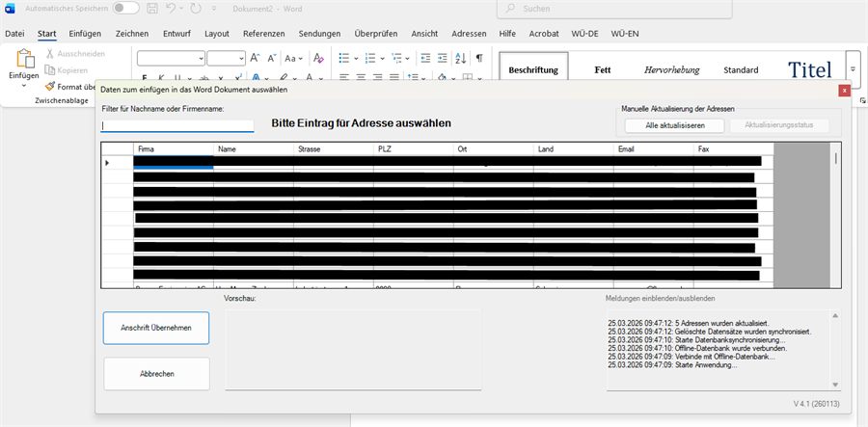This screenshot has height=427, width=868.
Task: Click the A-Z sort icon
Action: point(461,58)
